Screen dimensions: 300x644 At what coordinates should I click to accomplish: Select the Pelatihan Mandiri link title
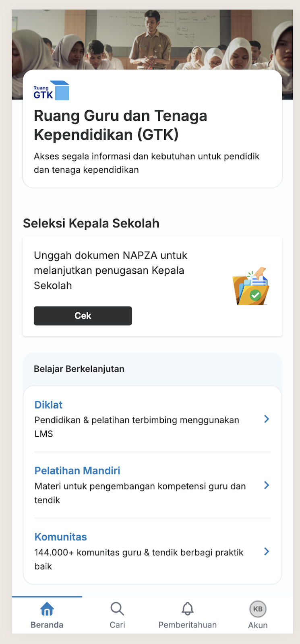(77, 471)
